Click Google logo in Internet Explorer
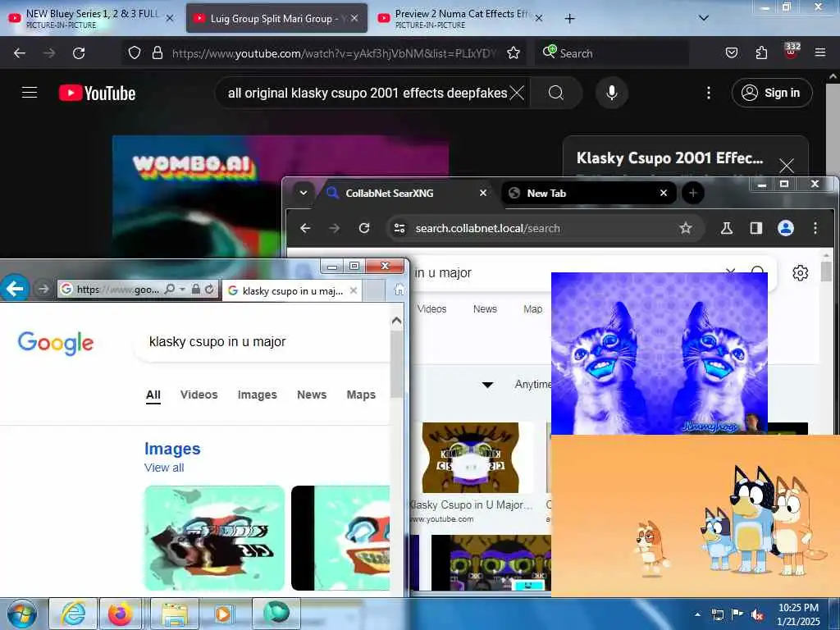 pyautogui.click(x=56, y=343)
